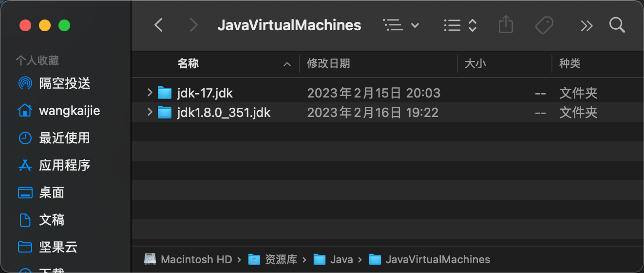Zoom the window with green button
The height and width of the screenshot is (273, 644).
coord(64,25)
